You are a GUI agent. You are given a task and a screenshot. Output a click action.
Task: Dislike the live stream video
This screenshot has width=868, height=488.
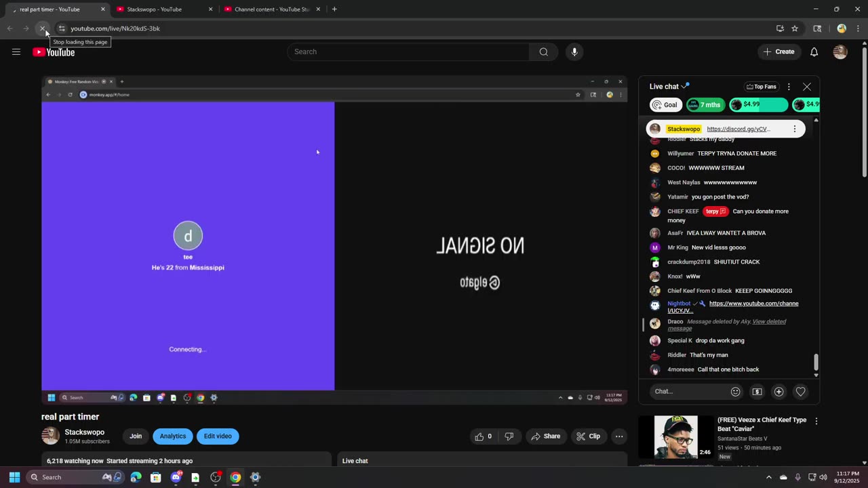pos(509,436)
